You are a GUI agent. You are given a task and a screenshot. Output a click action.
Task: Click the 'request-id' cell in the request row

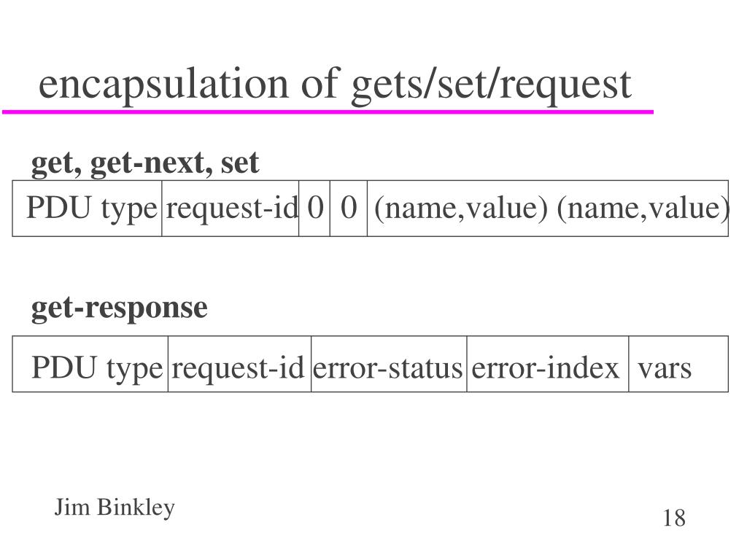(x=231, y=209)
